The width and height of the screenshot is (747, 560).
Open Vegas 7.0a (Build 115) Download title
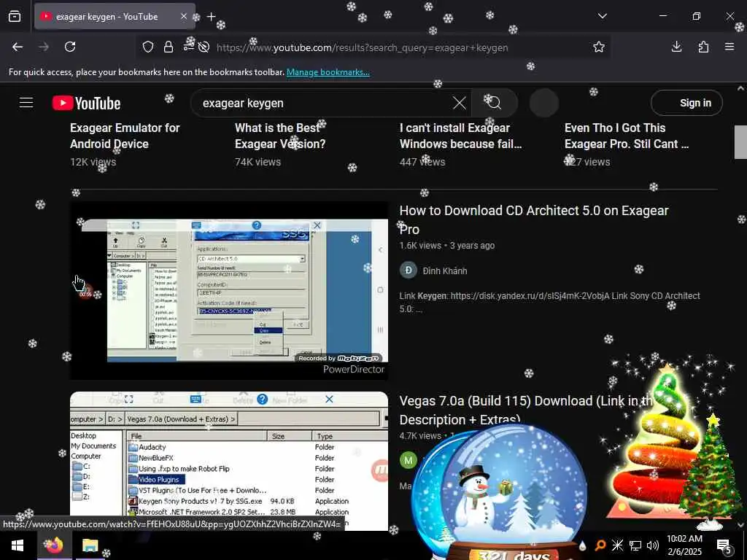click(525, 410)
